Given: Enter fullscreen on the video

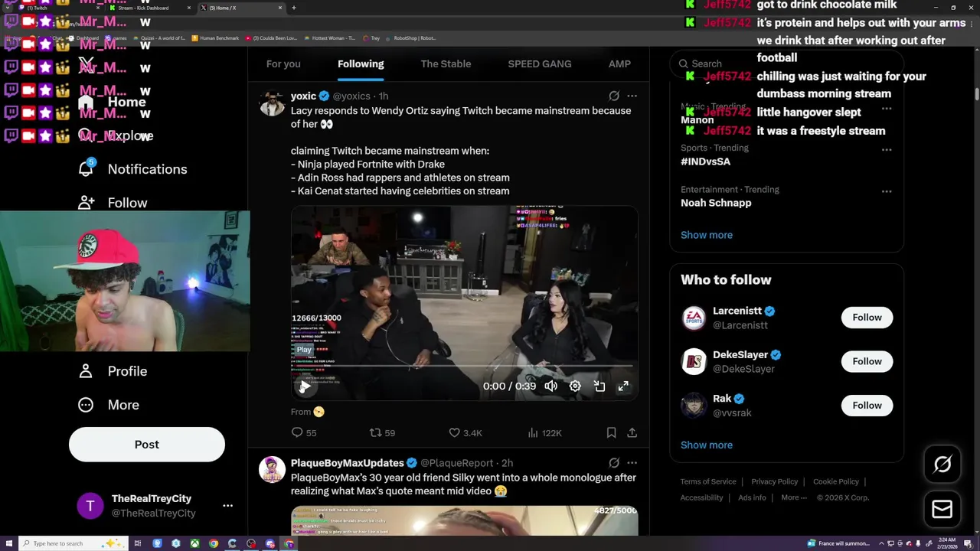Looking at the screenshot, I should pyautogui.click(x=623, y=386).
